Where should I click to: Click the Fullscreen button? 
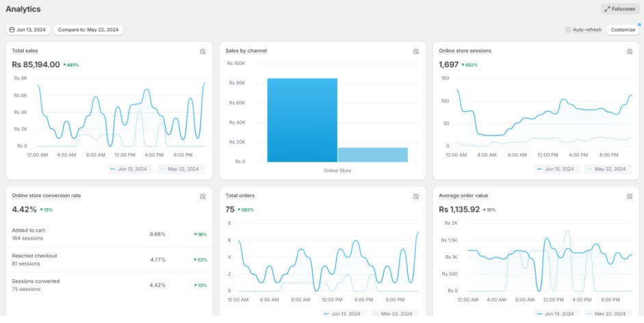click(x=620, y=9)
